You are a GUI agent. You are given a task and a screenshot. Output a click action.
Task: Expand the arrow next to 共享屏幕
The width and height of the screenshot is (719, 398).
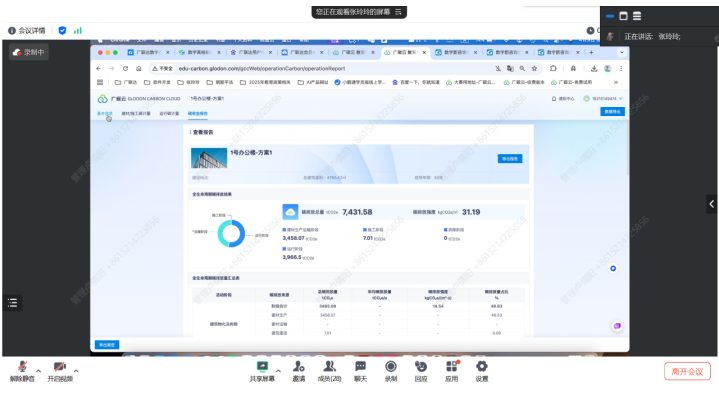click(278, 370)
